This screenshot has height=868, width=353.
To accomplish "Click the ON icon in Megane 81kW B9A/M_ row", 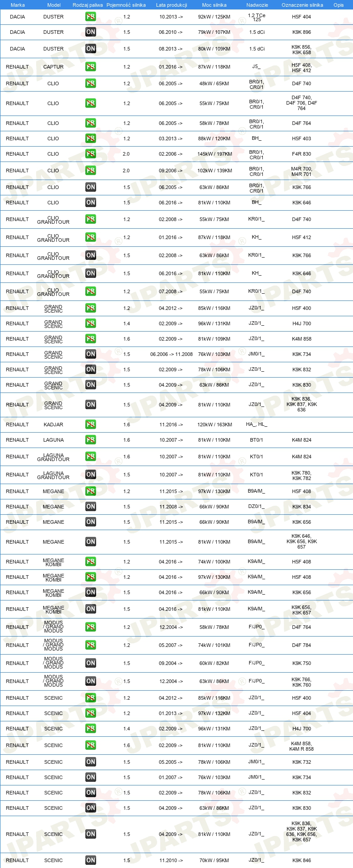I will click(91, 542).
